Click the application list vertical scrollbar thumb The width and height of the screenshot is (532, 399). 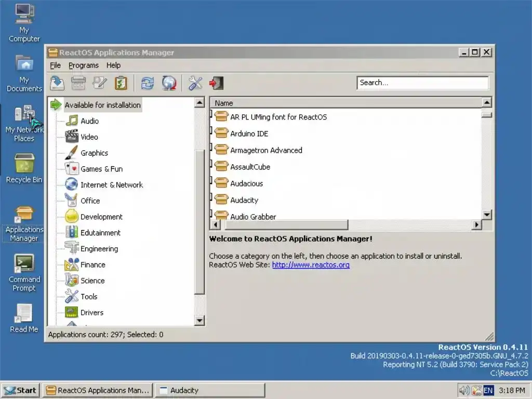(487, 115)
